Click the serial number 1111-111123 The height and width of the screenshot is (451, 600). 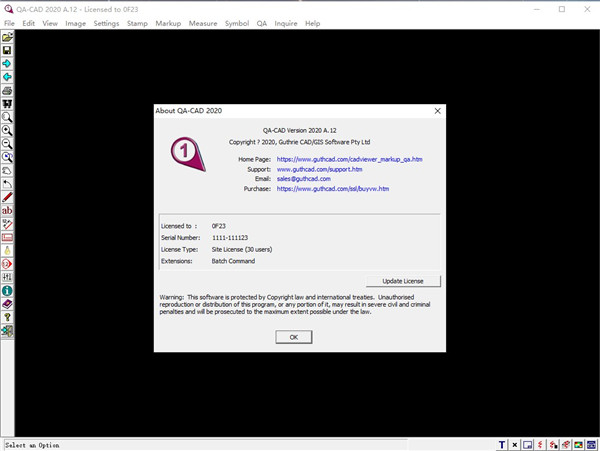tap(230, 238)
